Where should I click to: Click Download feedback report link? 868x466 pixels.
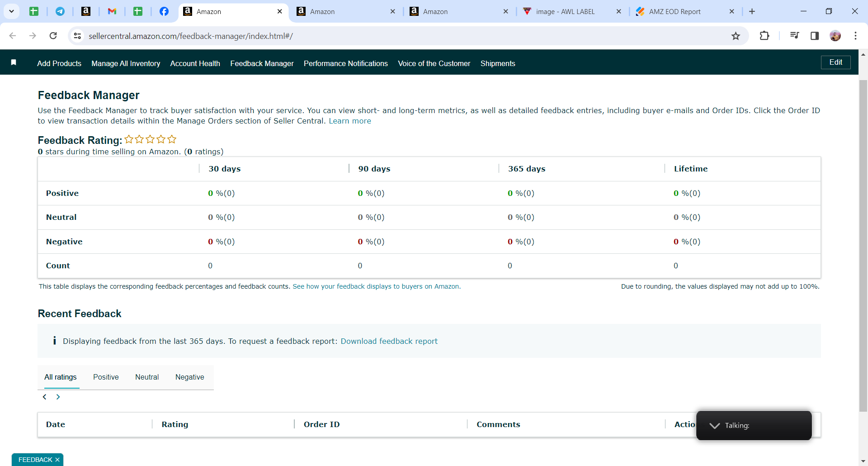tap(389, 341)
